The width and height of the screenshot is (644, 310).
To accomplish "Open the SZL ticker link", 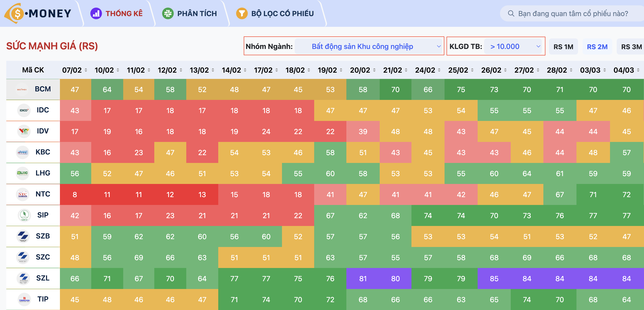I will tap(43, 278).
